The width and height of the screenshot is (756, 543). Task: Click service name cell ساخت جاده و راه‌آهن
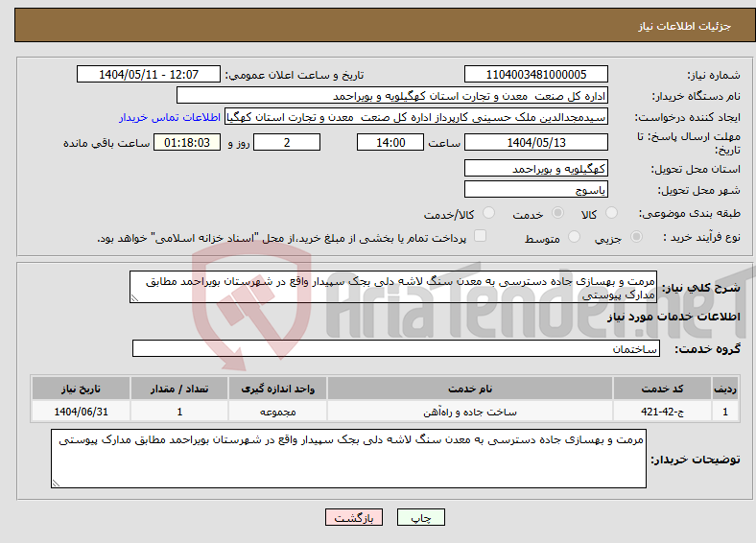pyautogui.click(x=469, y=412)
